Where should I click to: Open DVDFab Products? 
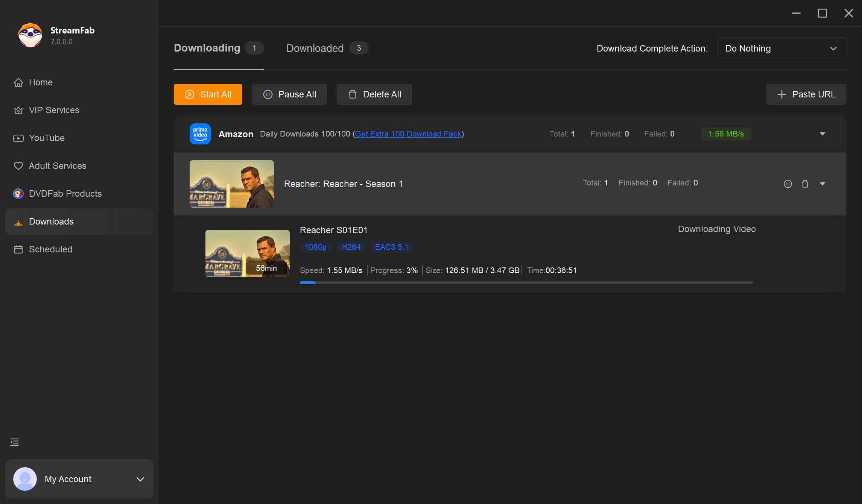(65, 193)
